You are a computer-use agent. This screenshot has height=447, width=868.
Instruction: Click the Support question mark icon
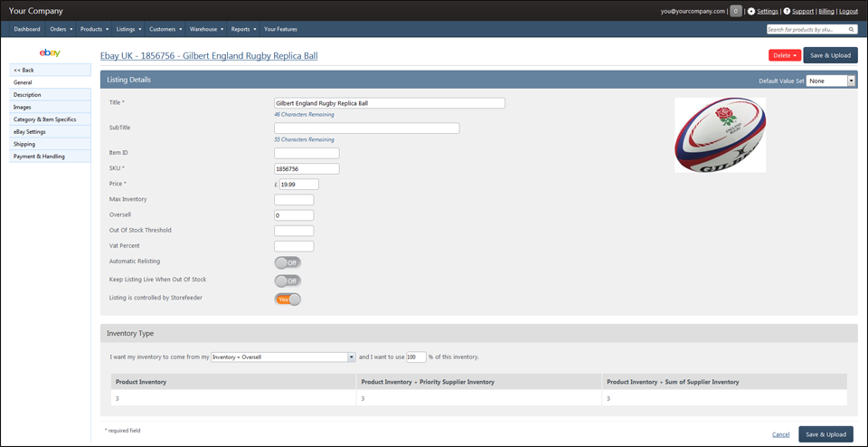click(787, 11)
